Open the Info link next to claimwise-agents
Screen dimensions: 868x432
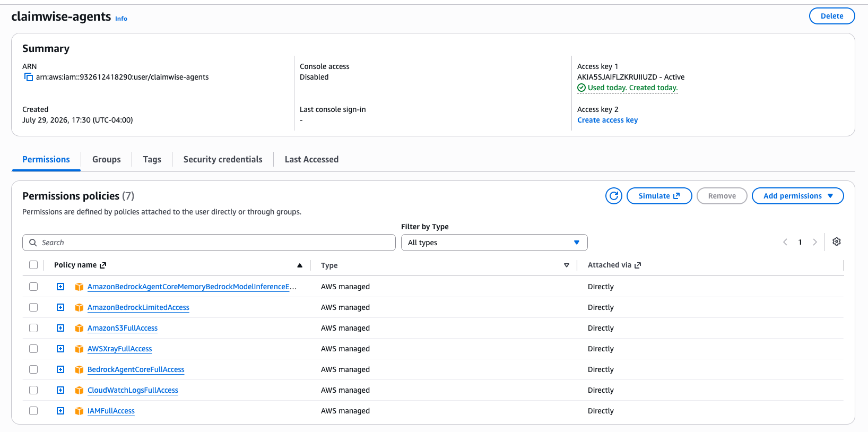tap(121, 19)
